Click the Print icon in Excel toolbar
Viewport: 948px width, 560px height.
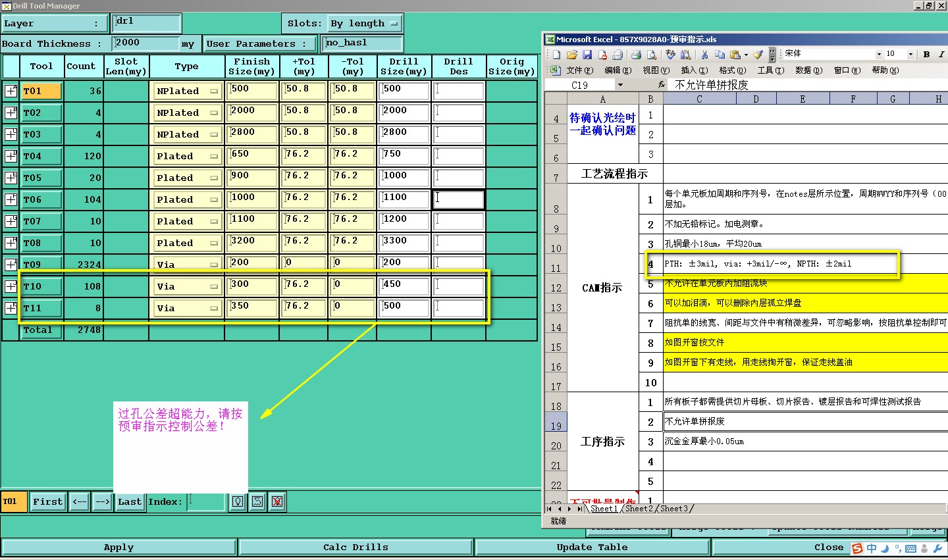636,55
